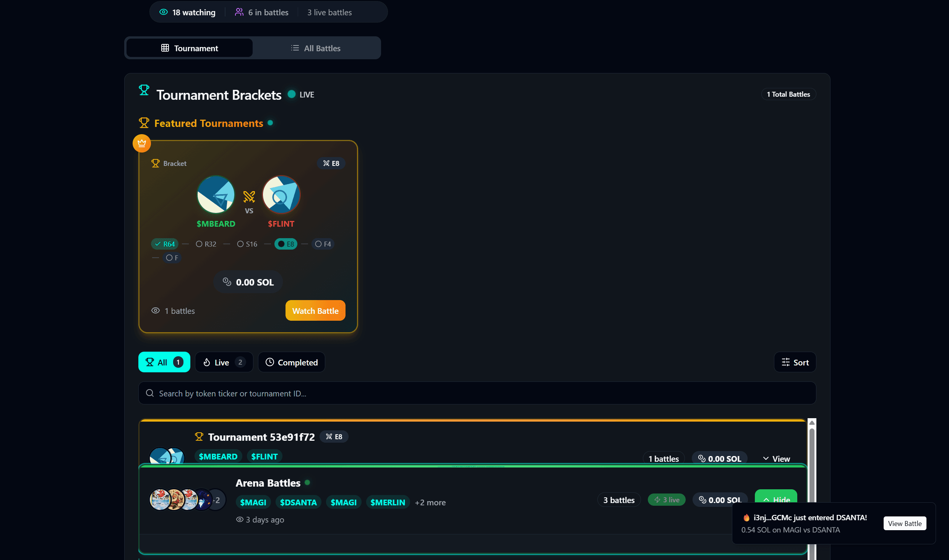Expand the +2 more token list

pos(430,502)
